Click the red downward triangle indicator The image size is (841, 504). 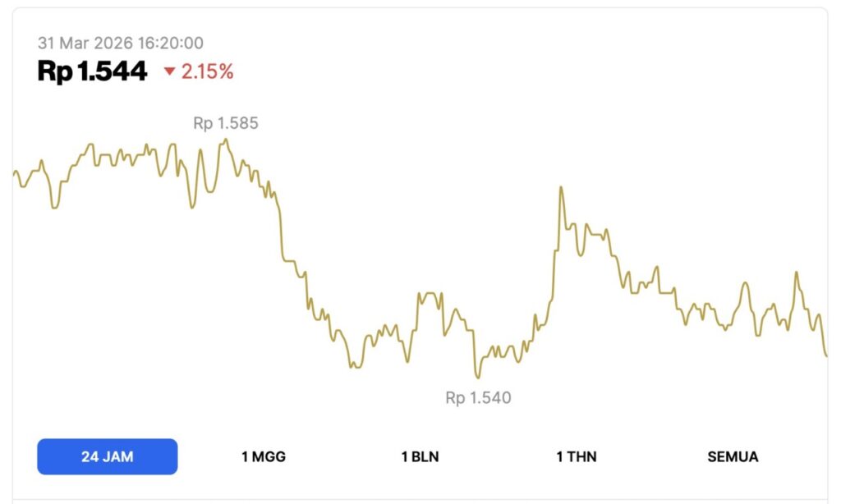tap(170, 72)
